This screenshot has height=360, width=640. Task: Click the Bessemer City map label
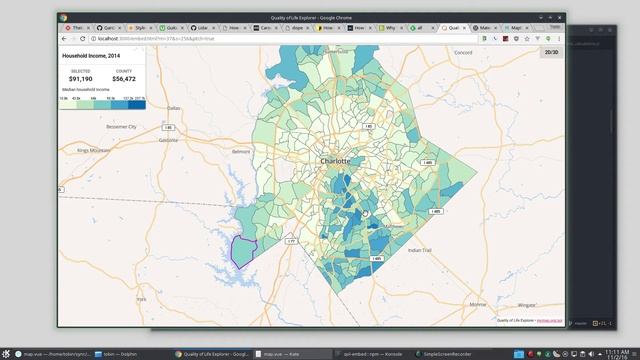coord(121,127)
